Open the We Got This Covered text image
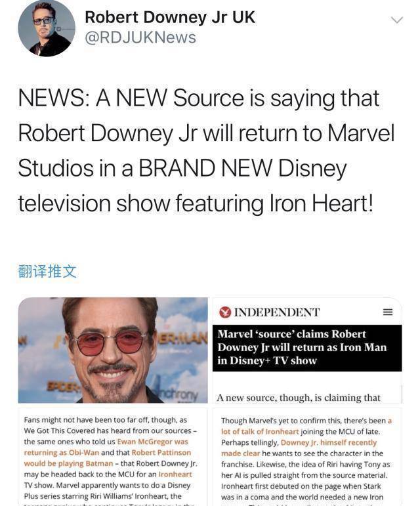420x506 pixels. pyautogui.click(x=113, y=457)
